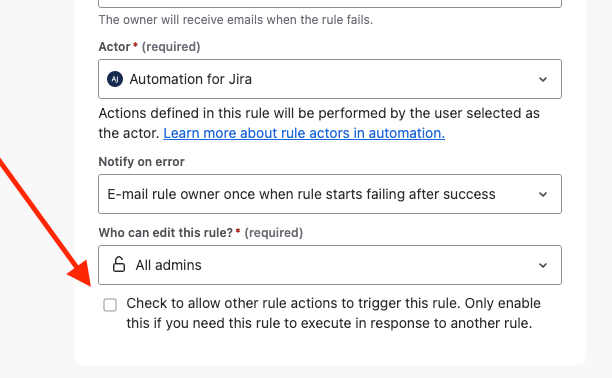Open 'Learn more about rule actors in automation' link

click(x=304, y=133)
